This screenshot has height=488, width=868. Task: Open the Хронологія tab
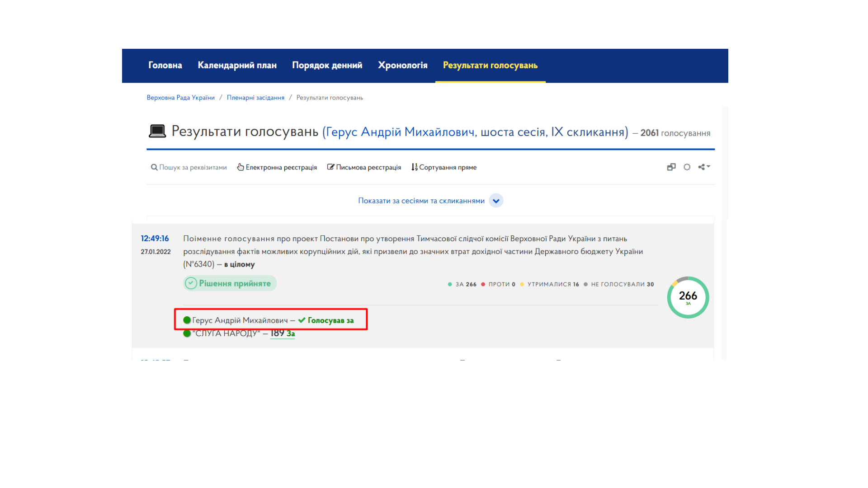coord(402,65)
